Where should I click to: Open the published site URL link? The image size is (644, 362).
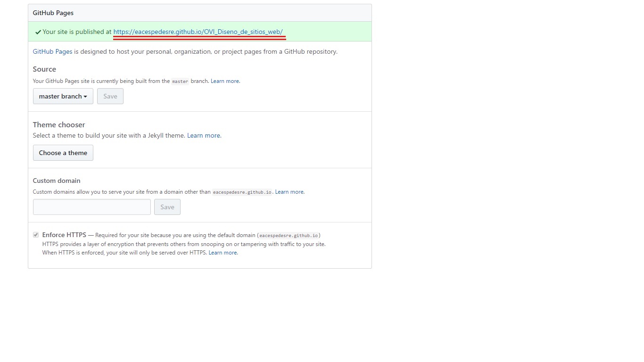click(198, 32)
